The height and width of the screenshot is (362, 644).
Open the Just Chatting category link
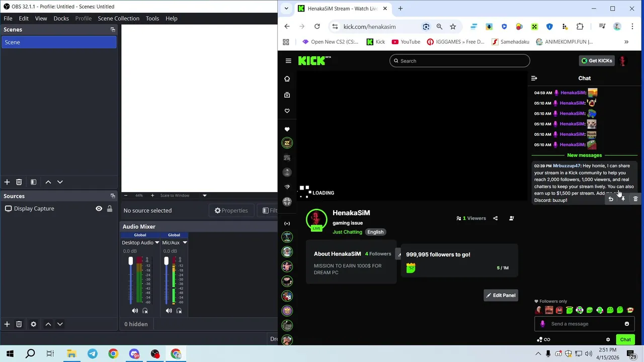pos(347,232)
